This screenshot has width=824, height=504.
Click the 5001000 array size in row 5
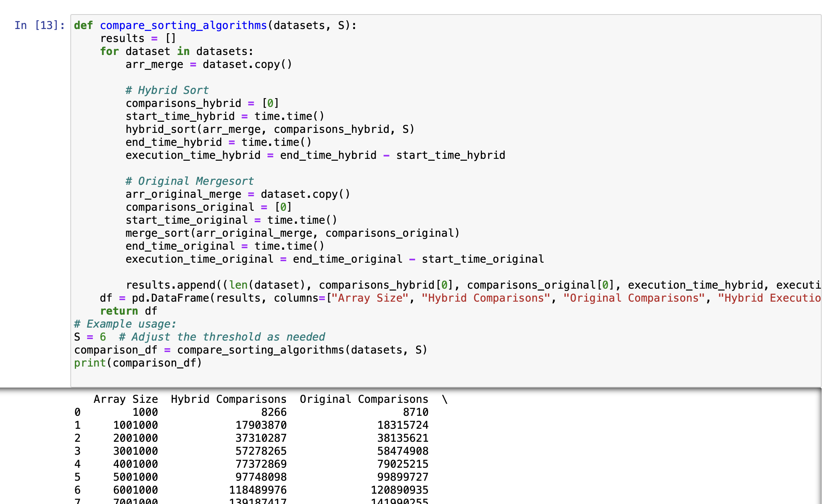click(x=136, y=477)
